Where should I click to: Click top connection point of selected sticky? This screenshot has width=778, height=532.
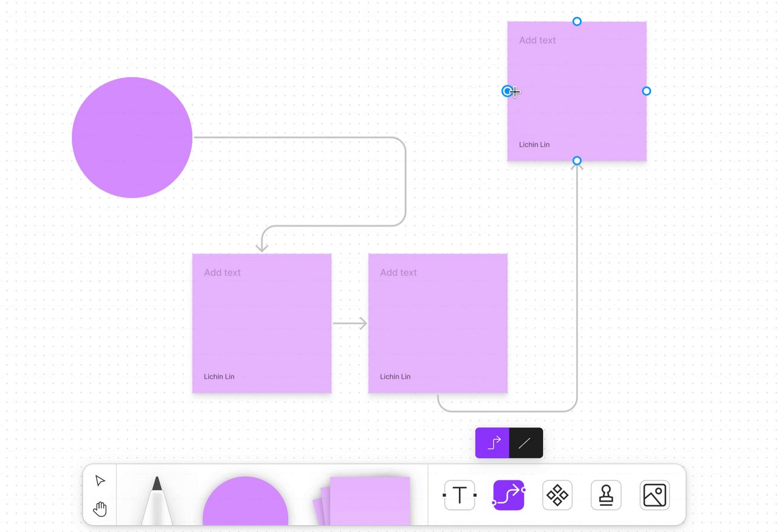coord(577,21)
